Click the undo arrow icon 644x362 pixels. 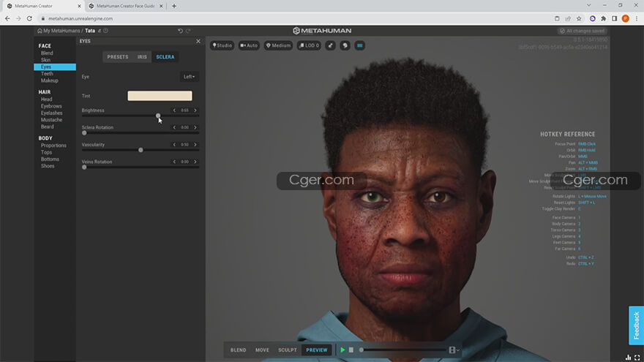[181, 31]
